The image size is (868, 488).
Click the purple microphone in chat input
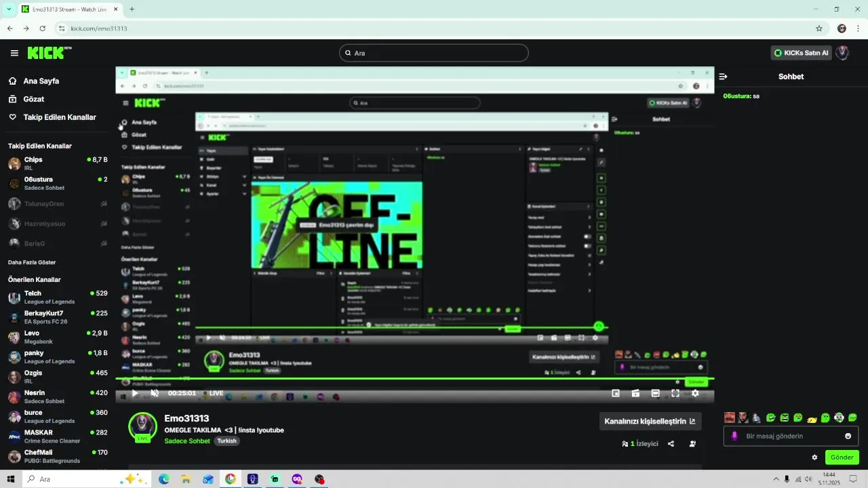(x=734, y=436)
